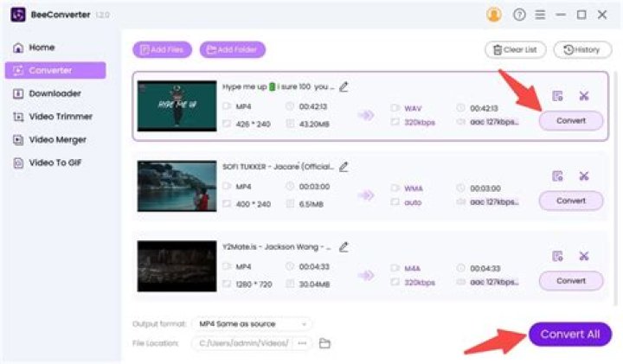Open settings icon for Jackson Wang video
The height and width of the screenshot is (364, 623).
tap(557, 255)
